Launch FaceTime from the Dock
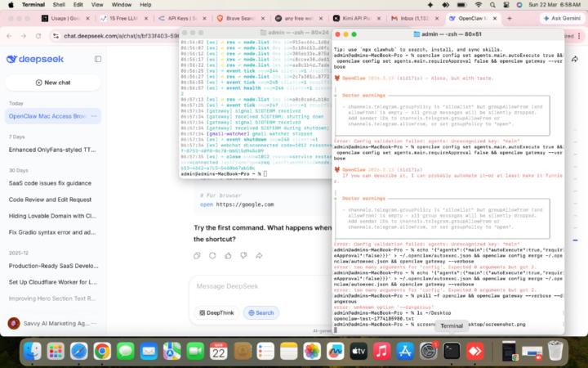Image resolution: width=588 pixels, height=368 pixels. (x=195, y=351)
